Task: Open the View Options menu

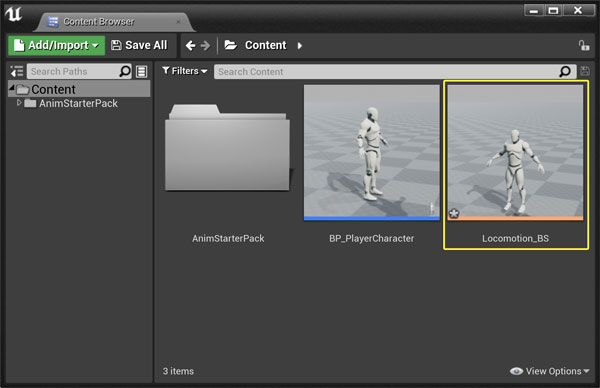Action: [x=549, y=371]
